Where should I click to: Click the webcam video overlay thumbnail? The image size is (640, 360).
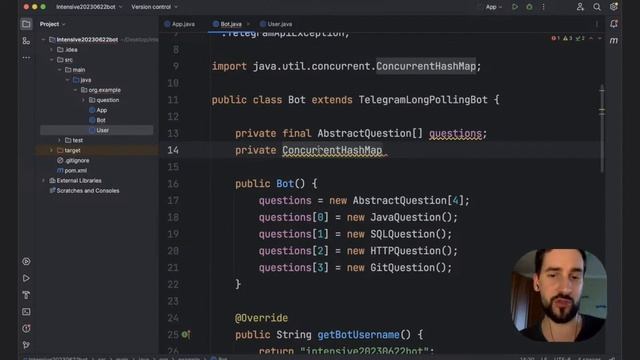coord(559,296)
